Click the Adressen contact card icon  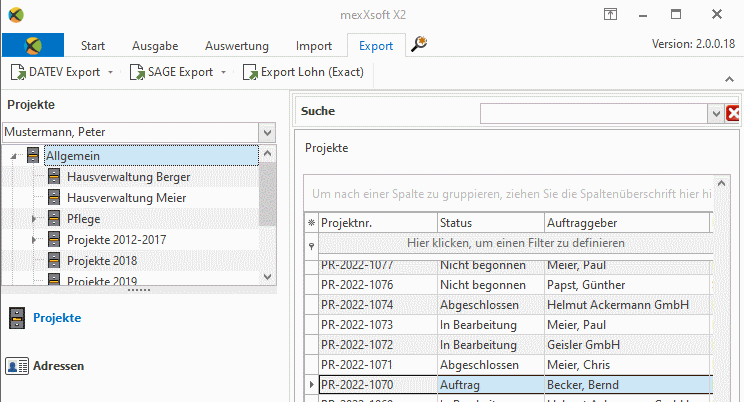(x=17, y=366)
